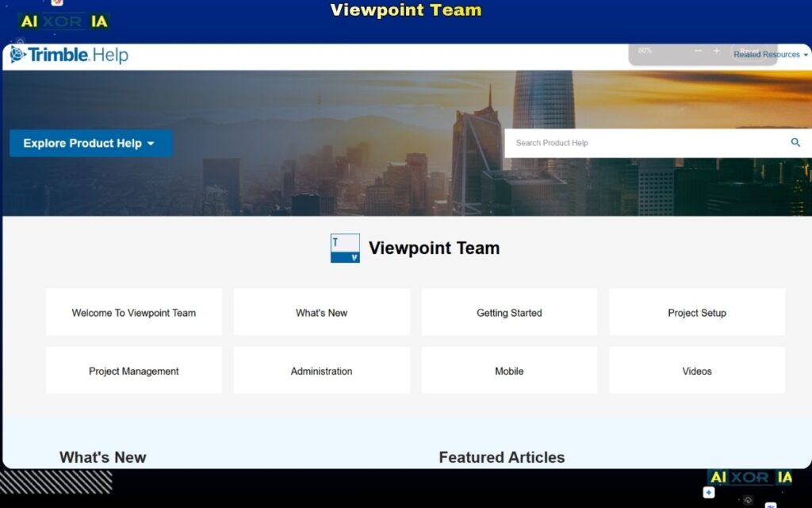This screenshot has width=812, height=508.
Task: Click the AIXORIA logo in the bottom bar
Action: (x=751, y=477)
